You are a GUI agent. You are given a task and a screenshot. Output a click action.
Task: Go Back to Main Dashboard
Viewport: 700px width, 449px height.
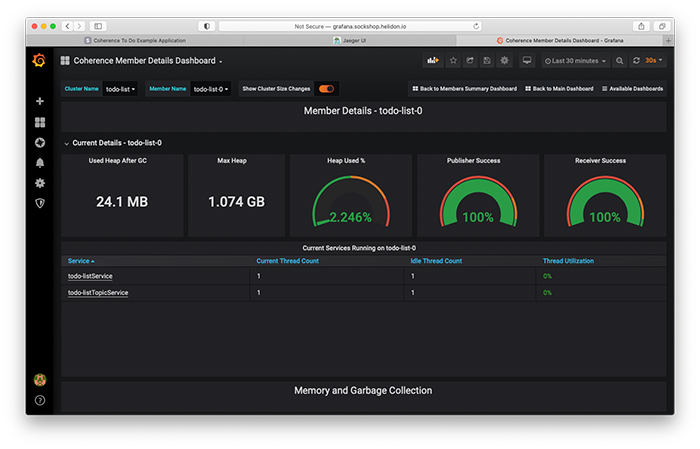pyautogui.click(x=559, y=89)
